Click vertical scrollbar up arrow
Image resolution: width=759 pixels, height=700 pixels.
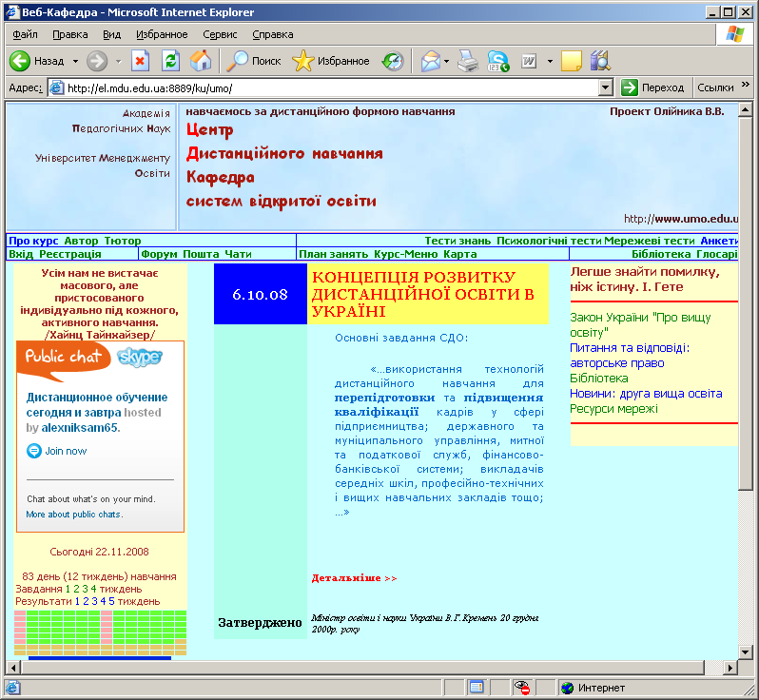746,110
